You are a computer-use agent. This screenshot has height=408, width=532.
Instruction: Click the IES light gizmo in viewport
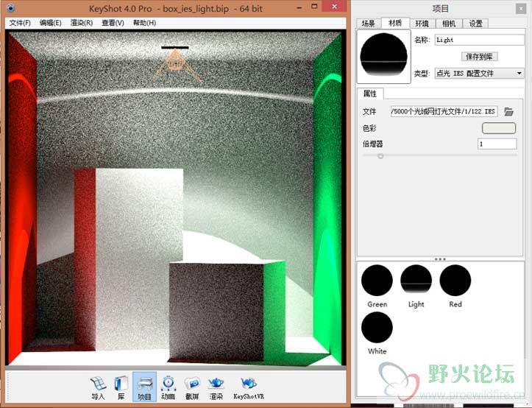coord(175,64)
